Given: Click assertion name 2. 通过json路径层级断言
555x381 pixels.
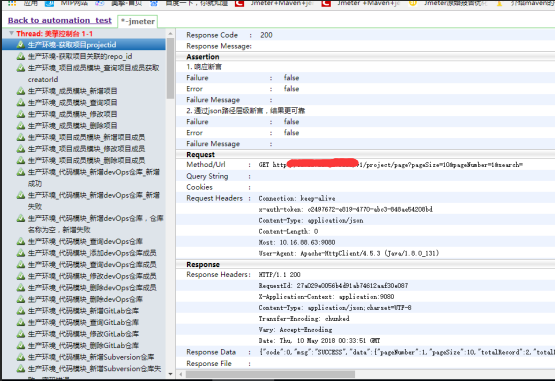Looking at the screenshot, I should point(246,111).
